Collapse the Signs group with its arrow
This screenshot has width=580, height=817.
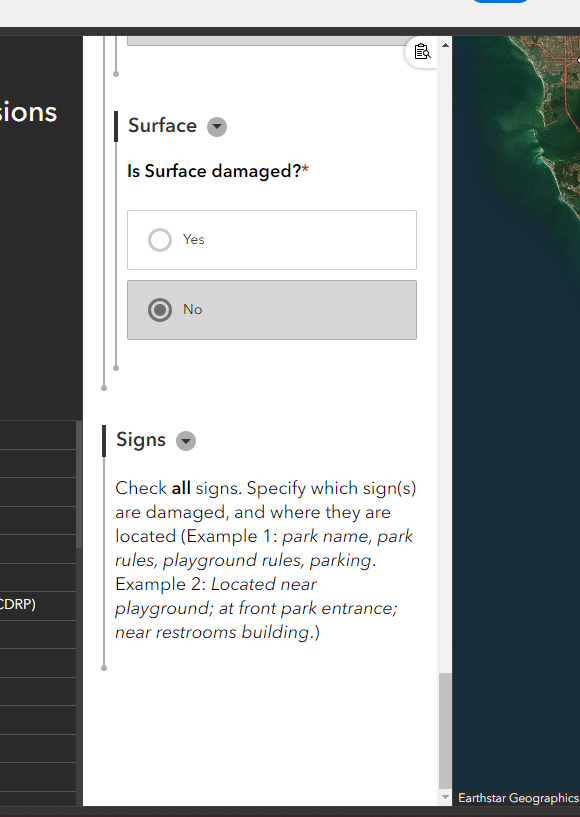click(x=186, y=441)
